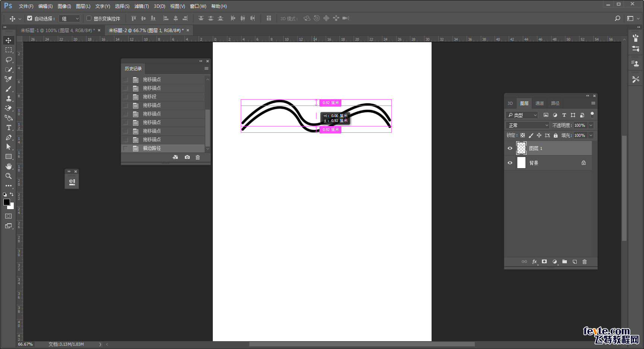The image size is (644, 349).
Task: Toggle lock image pixels
Action: point(531,135)
